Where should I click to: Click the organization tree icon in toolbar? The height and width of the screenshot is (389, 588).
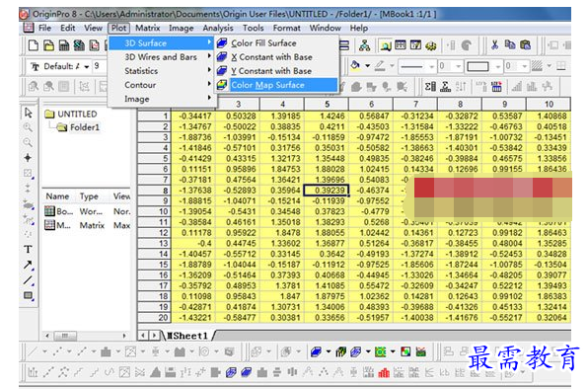364,45
